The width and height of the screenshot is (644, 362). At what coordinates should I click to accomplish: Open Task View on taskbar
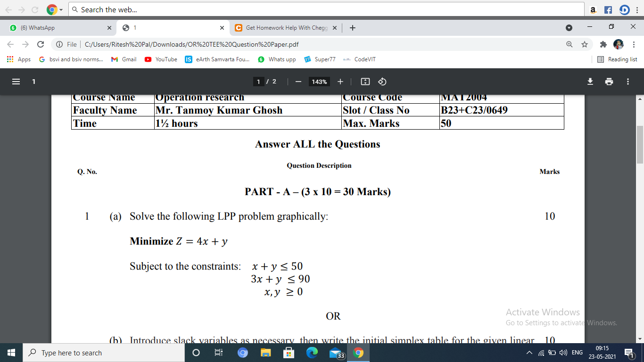(x=219, y=353)
